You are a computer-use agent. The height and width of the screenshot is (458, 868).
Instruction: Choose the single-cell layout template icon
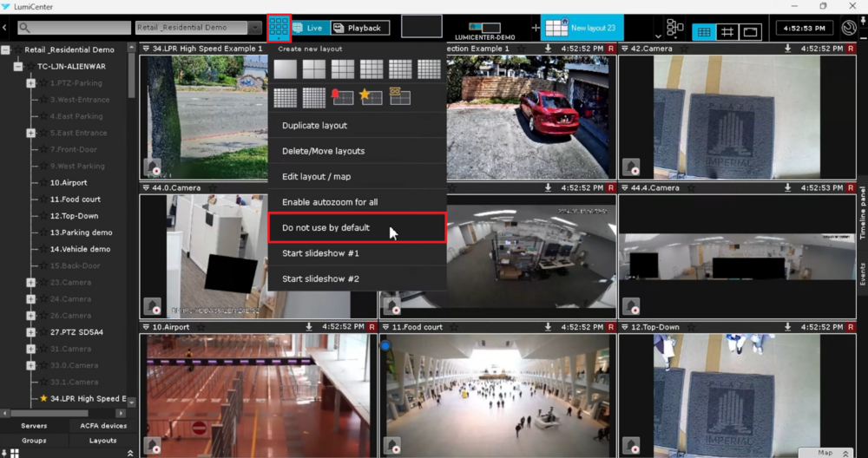286,69
